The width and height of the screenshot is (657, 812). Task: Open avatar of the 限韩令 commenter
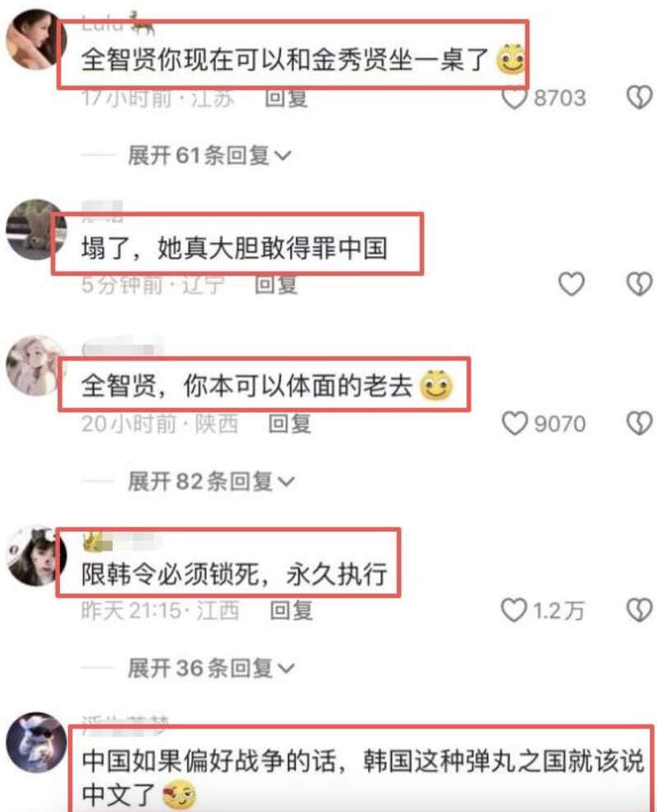pos(34,556)
